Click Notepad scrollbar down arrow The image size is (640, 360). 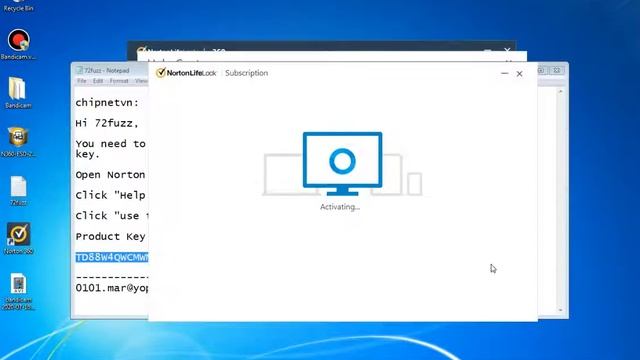[x=560, y=310]
